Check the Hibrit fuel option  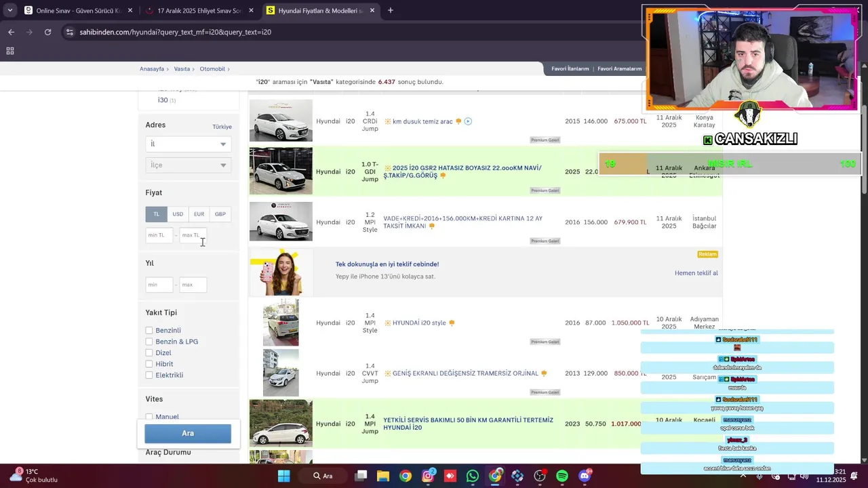[x=149, y=364]
